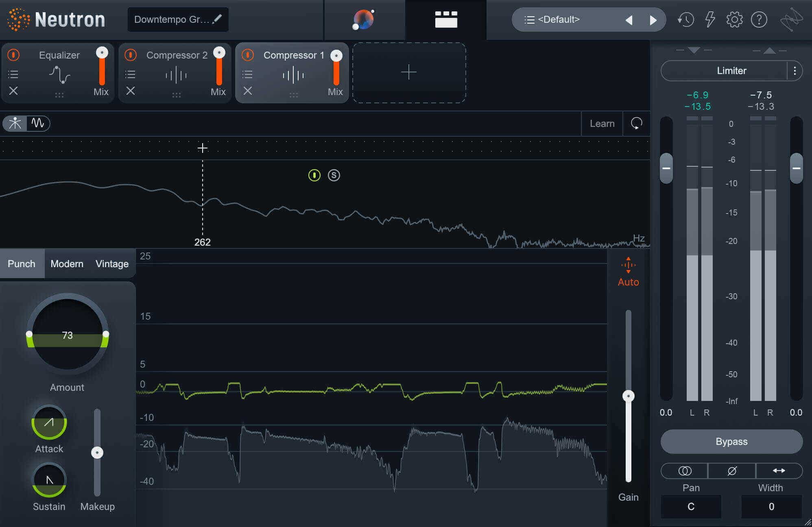Screen dimensions: 812x527
Task: Toggle the phase invert icon
Action: point(732,470)
